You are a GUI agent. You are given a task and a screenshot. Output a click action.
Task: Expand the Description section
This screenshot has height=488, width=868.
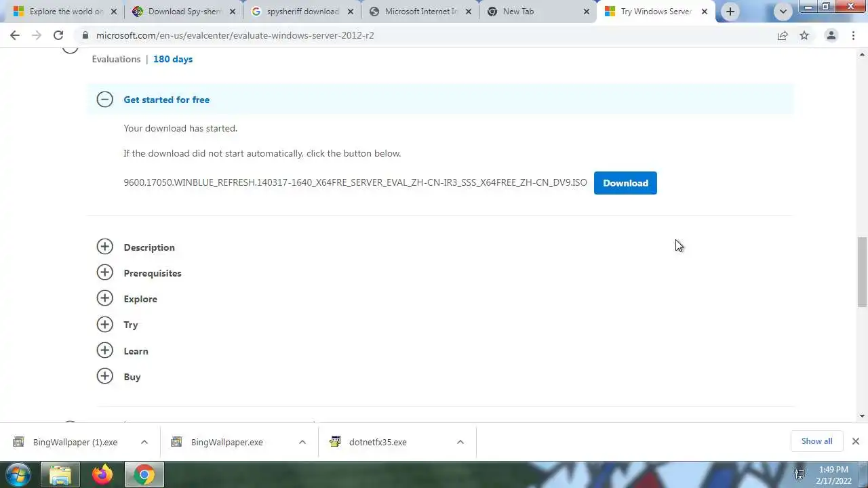point(104,247)
